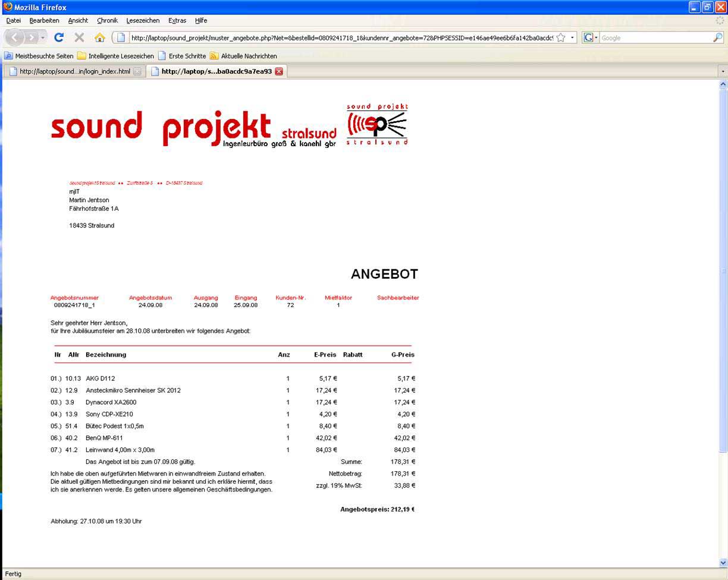Stop loading with the X toolbar button

pos(79,37)
